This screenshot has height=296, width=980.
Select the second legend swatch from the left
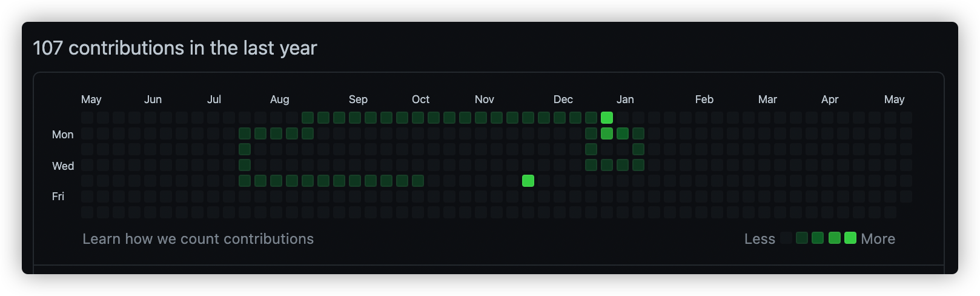[802, 238]
